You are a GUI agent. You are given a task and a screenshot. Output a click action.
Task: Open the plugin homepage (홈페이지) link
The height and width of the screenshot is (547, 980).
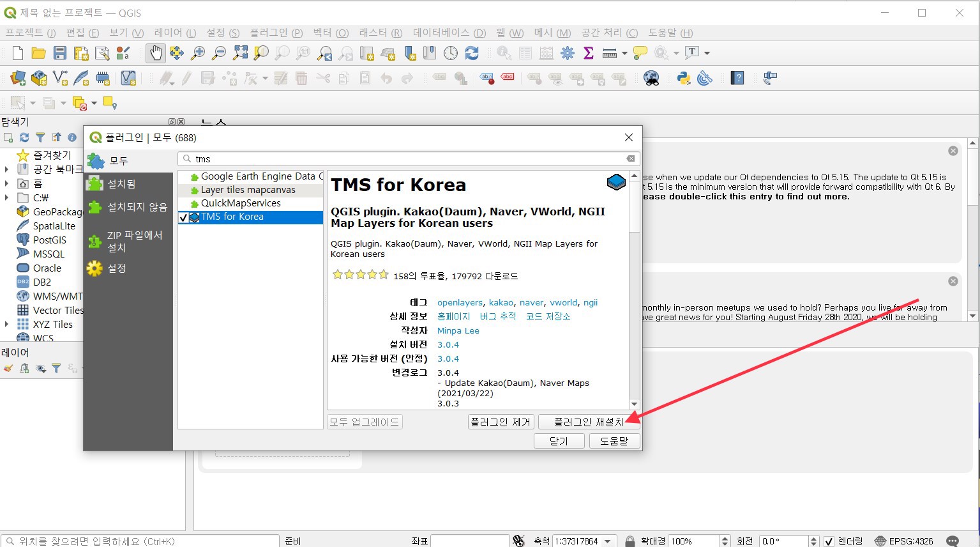pos(453,316)
